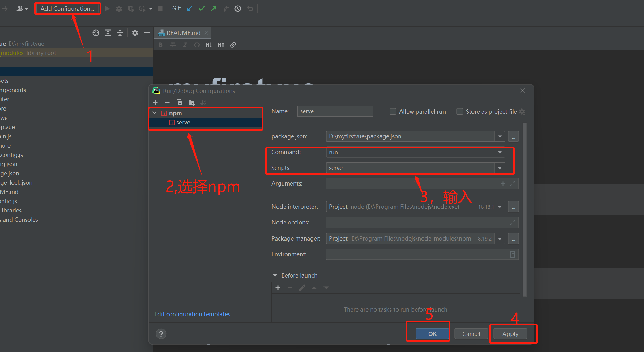Click Git Commit green checkmark
644x352 pixels.
(x=202, y=9)
